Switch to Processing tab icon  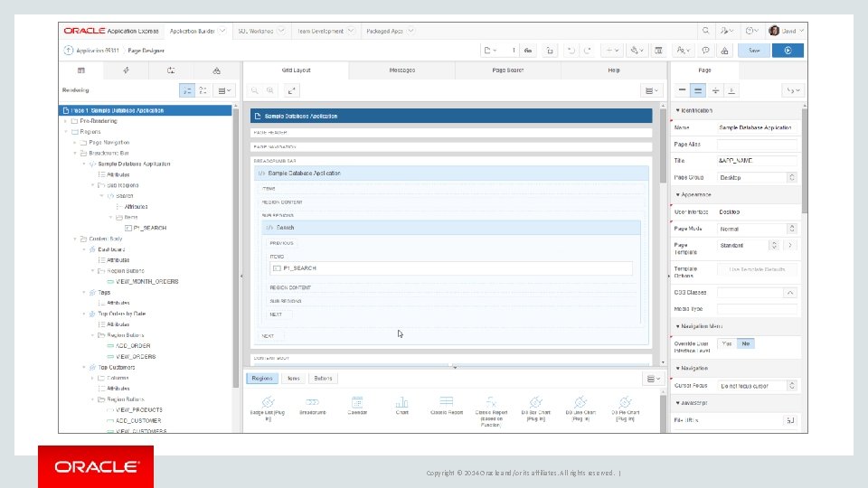point(171,70)
